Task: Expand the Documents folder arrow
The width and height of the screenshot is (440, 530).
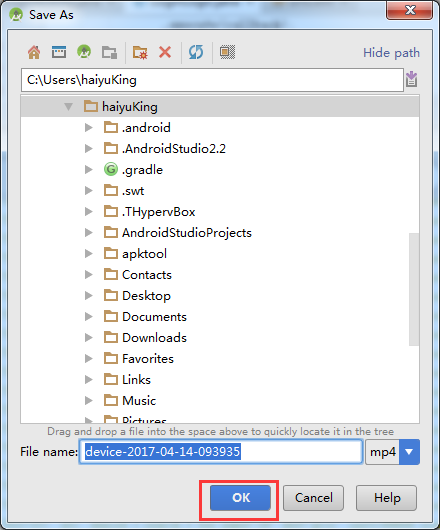Action: (89, 317)
